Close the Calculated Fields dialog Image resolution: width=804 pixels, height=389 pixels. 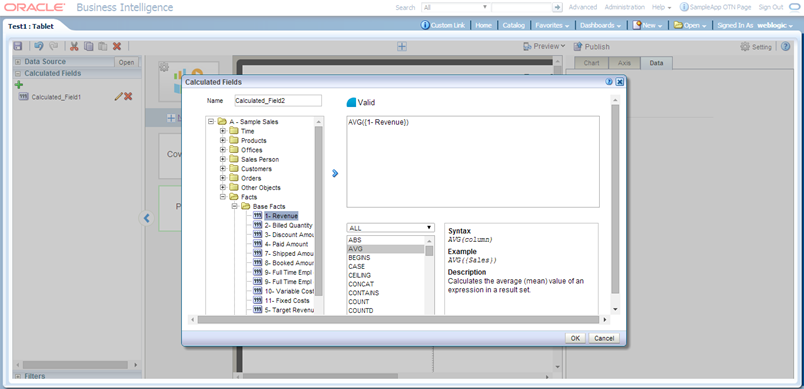(x=619, y=82)
